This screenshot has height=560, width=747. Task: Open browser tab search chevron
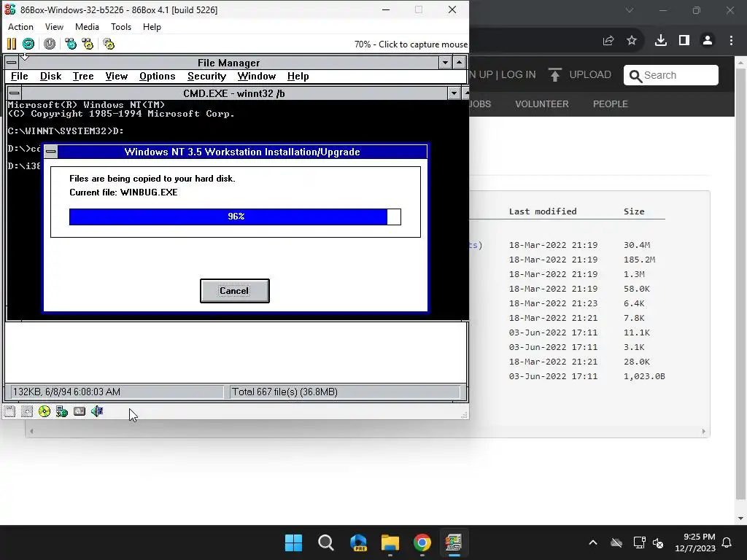[x=630, y=10]
